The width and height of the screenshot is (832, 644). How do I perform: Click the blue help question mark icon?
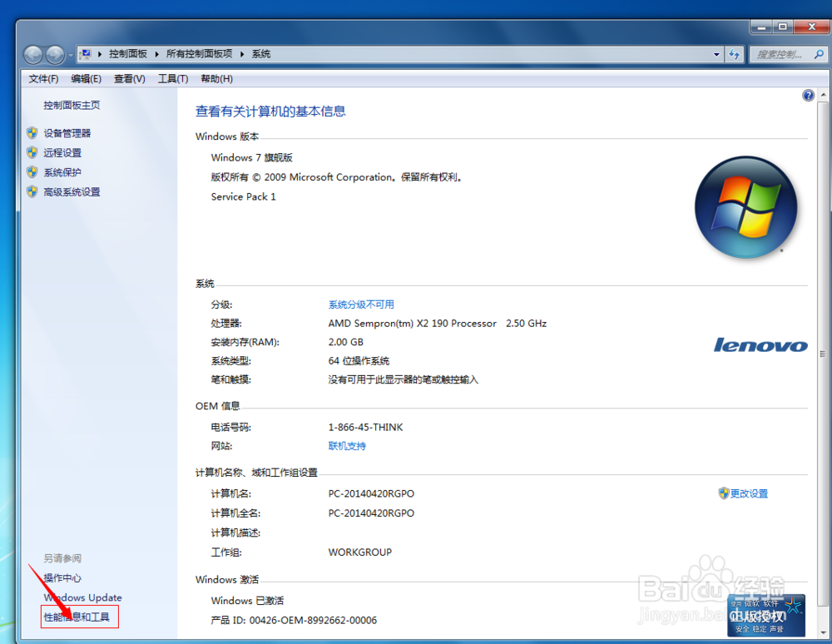[x=808, y=95]
